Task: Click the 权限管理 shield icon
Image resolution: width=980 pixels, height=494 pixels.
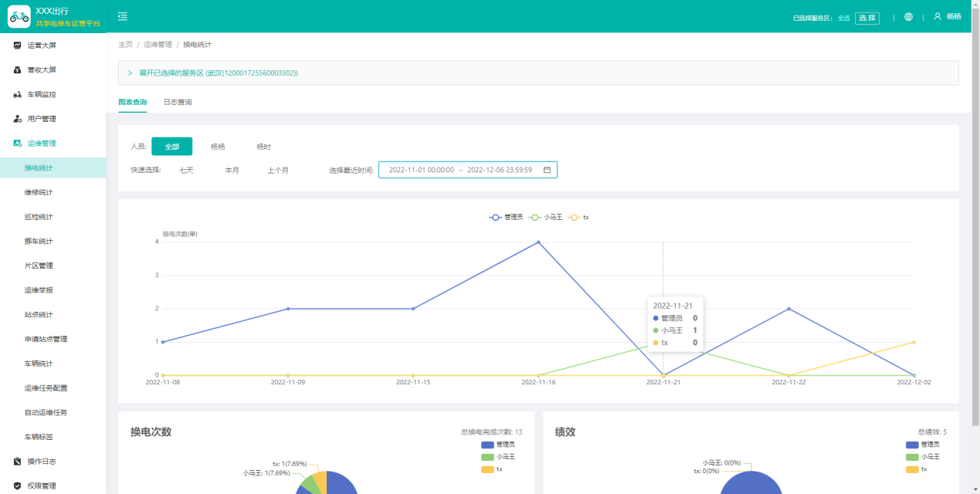Action: (x=18, y=486)
